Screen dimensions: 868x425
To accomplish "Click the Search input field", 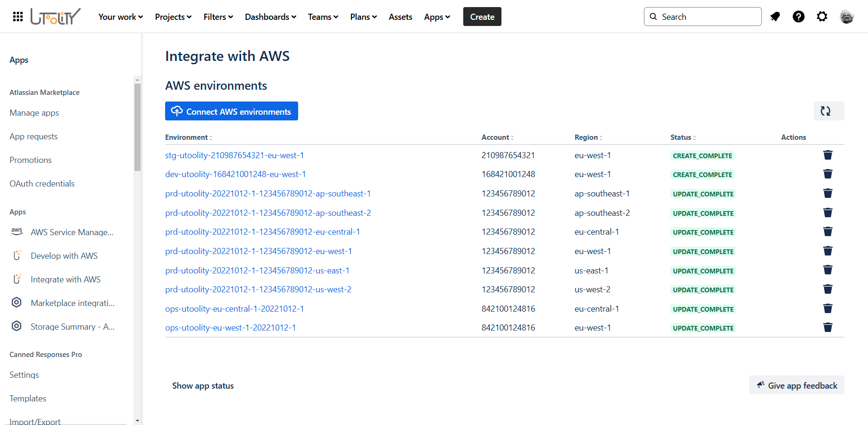I will pos(703,17).
